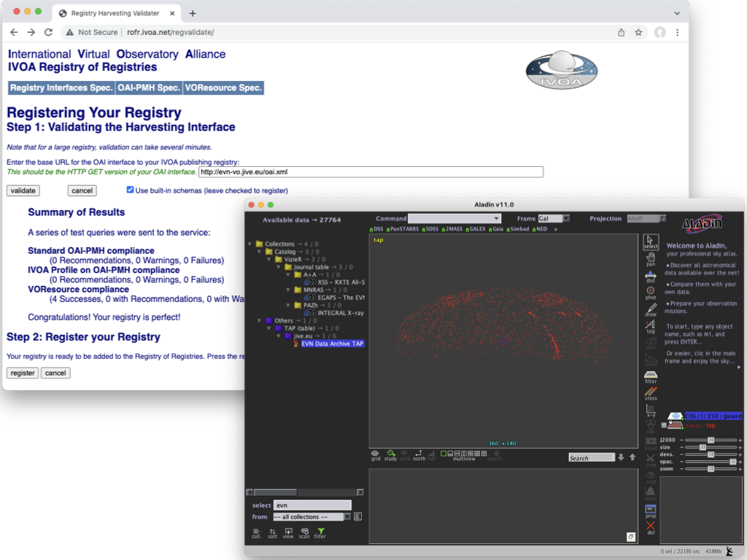Click the del delete tool
747x560 pixels.
pos(650,528)
